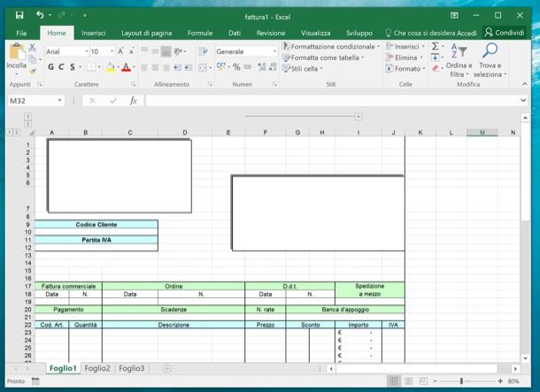The width and height of the screenshot is (540, 392).
Task: Click the Fill down icon
Action: pyautogui.click(x=436, y=58)
